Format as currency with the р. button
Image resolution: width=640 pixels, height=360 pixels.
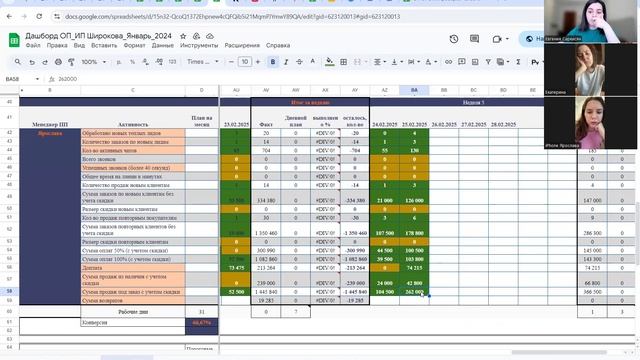pos(119,62)
